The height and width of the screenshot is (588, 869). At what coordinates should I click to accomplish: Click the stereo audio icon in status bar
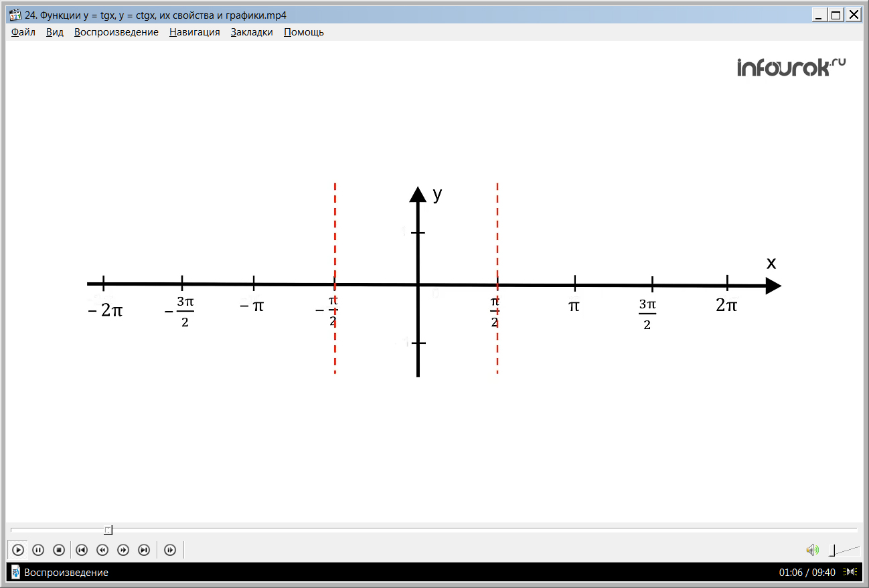850,572
